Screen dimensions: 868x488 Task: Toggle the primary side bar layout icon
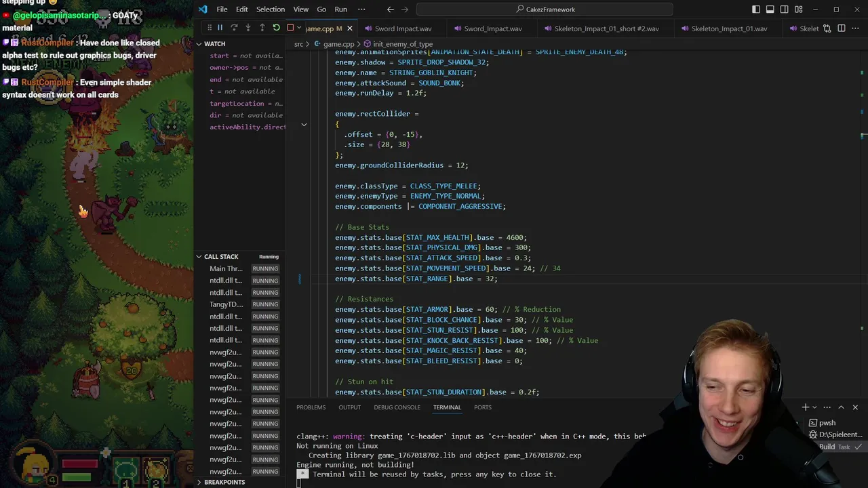756,9
